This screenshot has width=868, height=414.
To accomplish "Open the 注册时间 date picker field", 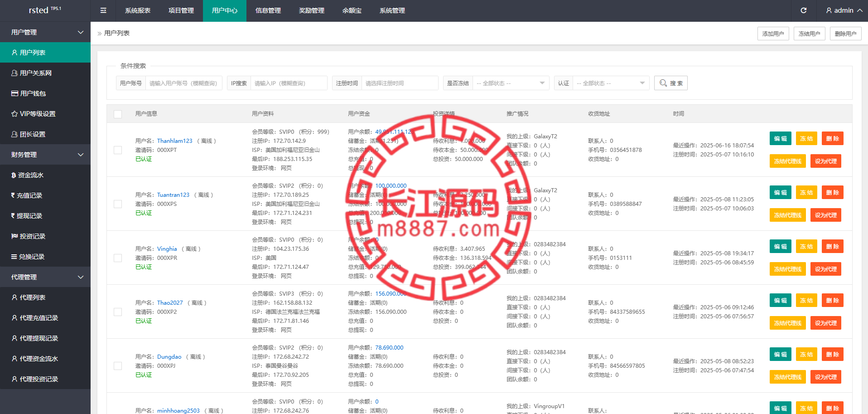I will tap(400, 83).
